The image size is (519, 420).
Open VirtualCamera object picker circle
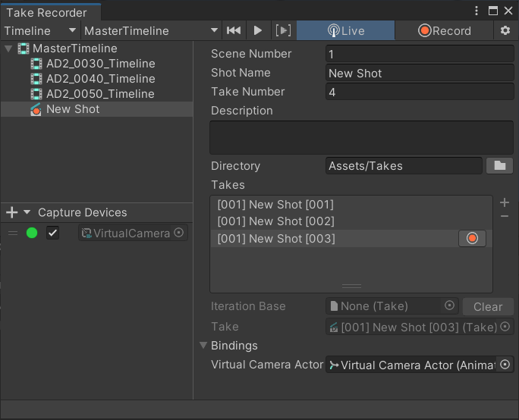179,233
